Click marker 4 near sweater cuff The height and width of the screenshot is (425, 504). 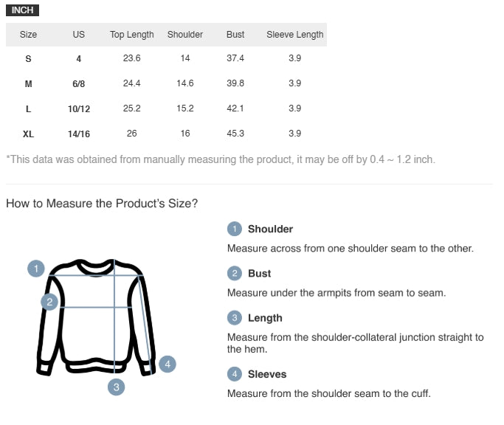pos(168,364)
